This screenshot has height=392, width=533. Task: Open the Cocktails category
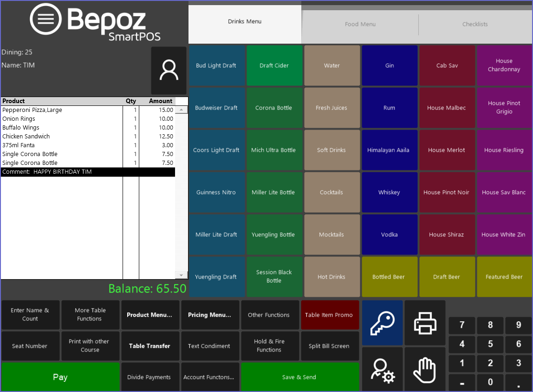pyautogui.click(x=332, y=192)
